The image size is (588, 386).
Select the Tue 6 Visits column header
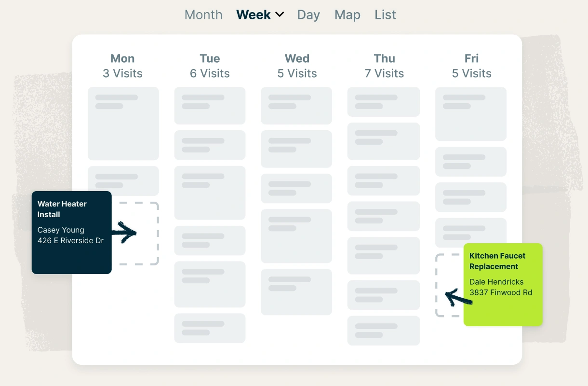[210, 66]
